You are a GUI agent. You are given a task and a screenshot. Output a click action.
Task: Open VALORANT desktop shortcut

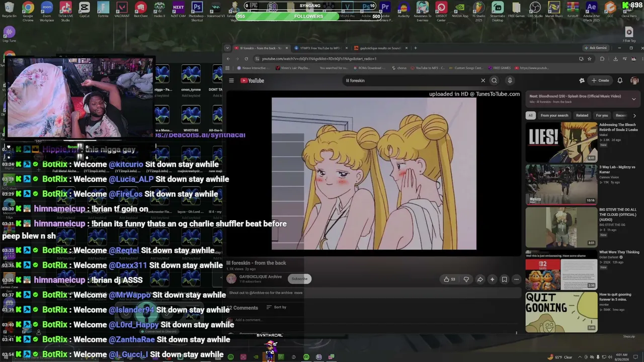pos(122,10)
